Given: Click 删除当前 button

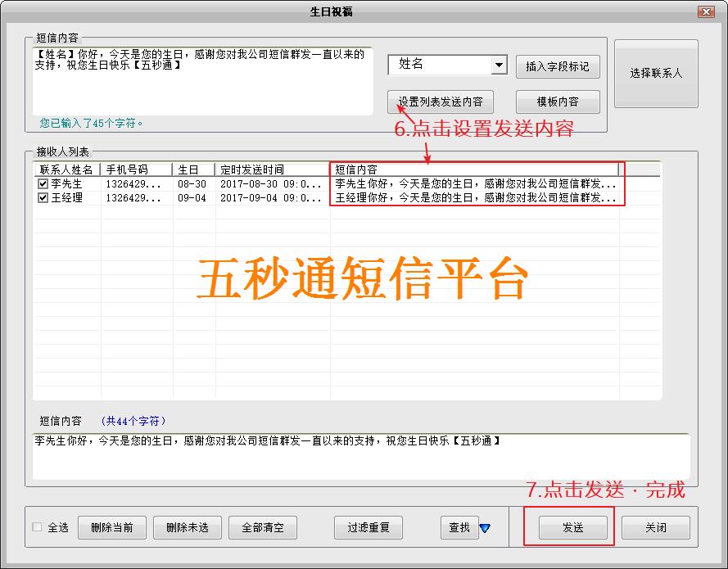Looking at the screenshot, I should tap(112, 527).
